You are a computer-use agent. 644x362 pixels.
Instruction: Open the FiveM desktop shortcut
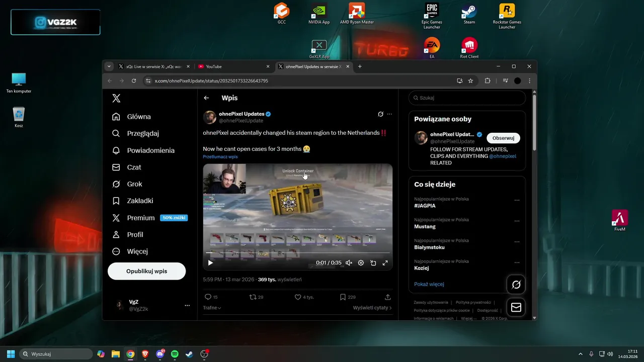pyautogui.click(x=620, y=220)
